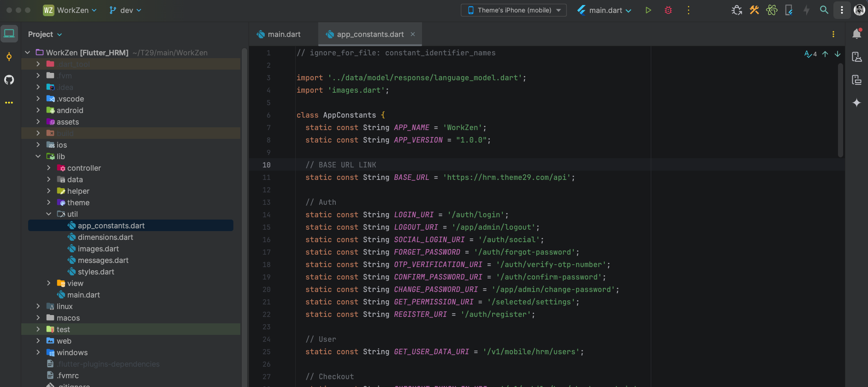
Task: Click GET_USER_DATA_URI constant name
Action: pos(431,352)
